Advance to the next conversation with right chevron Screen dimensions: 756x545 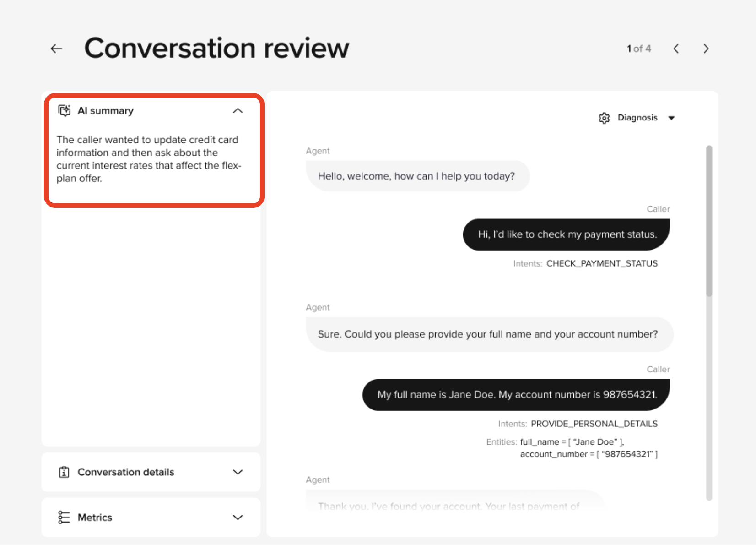point(706,49)
